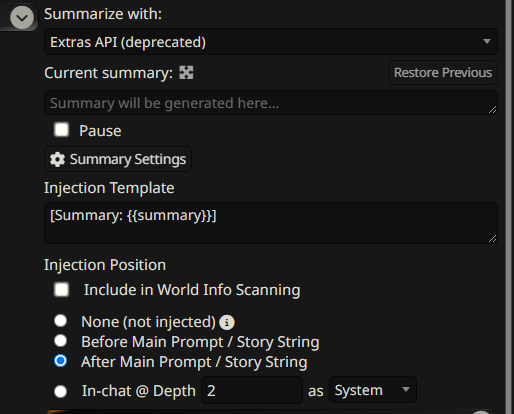514x414 pixels.
Task: Open the Summarize with dropdown arrow
Action: pyautogui.click(x=487, y=41)
